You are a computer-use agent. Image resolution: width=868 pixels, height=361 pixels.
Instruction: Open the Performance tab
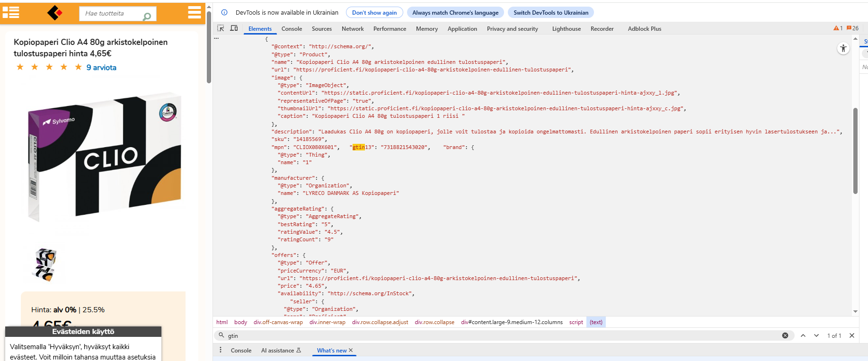coord(390,29)
